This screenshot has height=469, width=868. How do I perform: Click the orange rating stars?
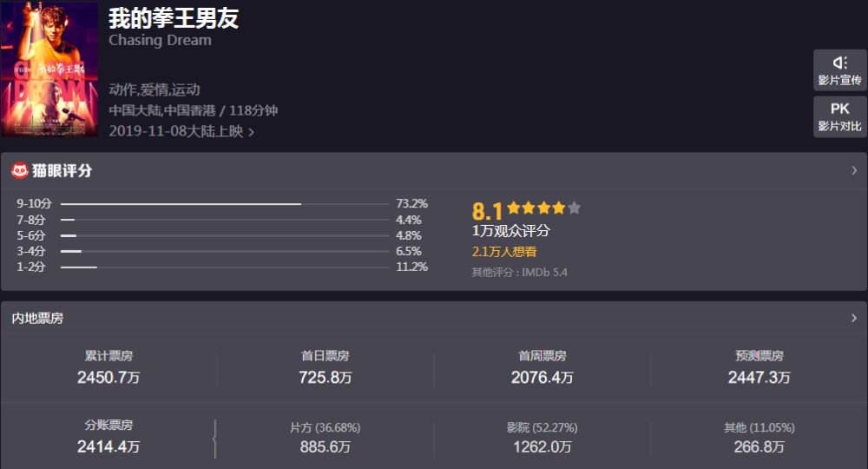pos(543,208)
